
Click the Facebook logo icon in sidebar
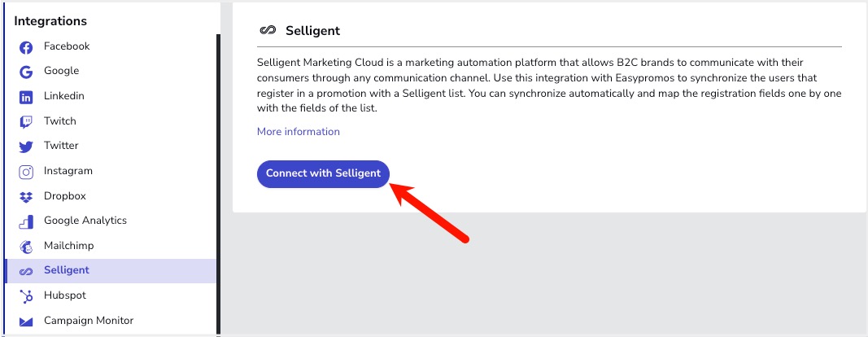coord(26,47)
